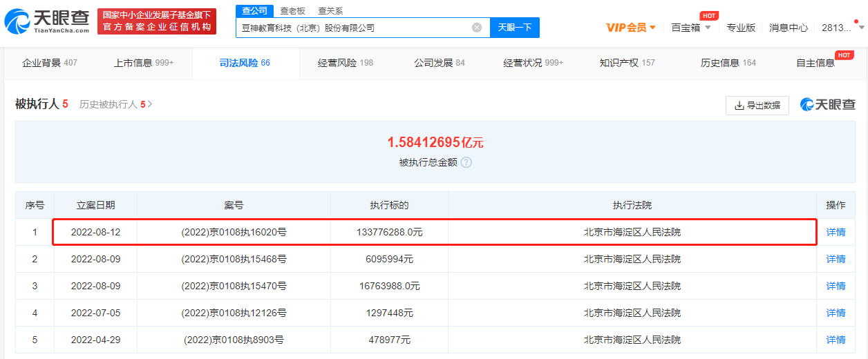This screenshot has height=359, width=868.
Task: Click the amount 133776288.0元
Action: (389, 232)
